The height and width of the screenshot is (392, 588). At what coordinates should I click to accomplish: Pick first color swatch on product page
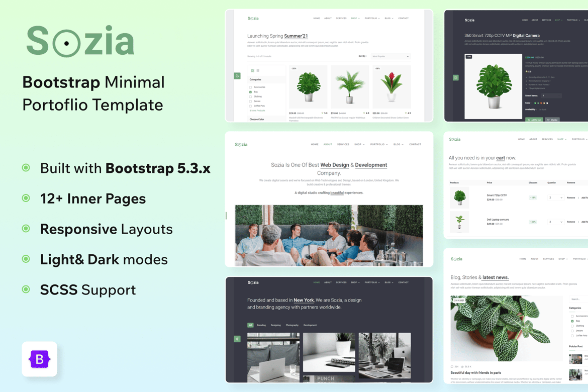coord(535,103)
